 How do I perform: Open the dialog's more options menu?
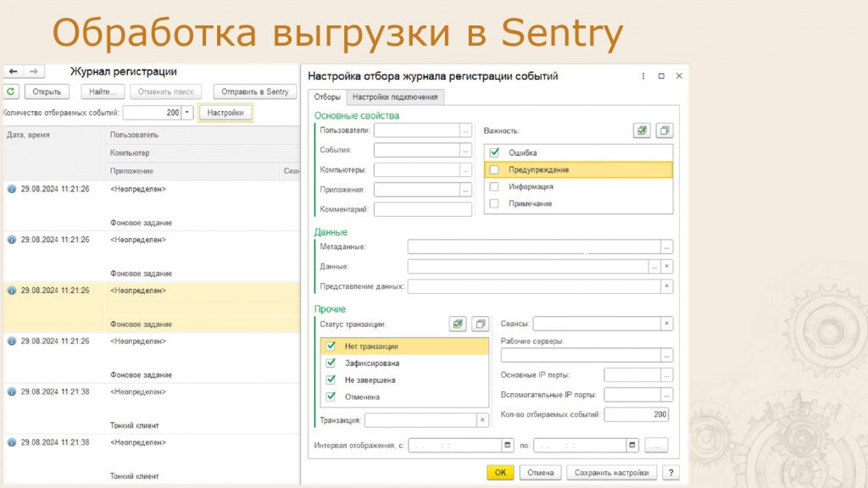pos(643,75)
